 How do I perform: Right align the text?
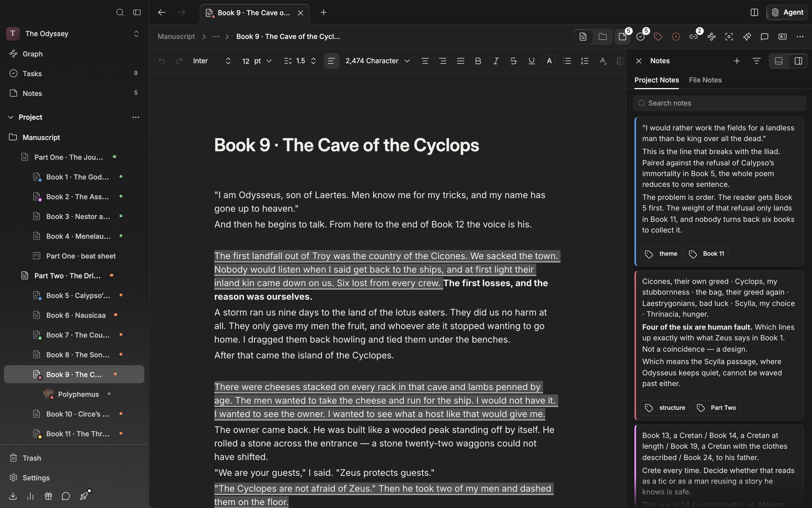pyautogui.click(x=443, y=61)
